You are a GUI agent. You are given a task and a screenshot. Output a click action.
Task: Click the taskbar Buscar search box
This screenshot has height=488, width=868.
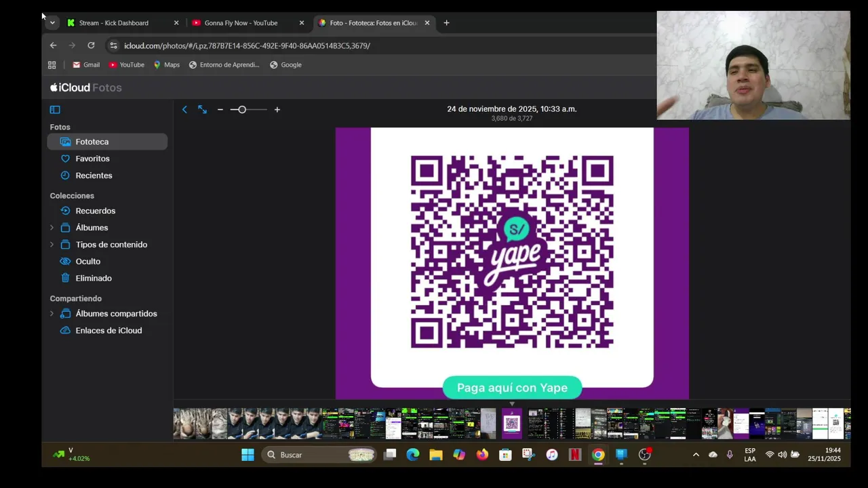pos(320,455)
